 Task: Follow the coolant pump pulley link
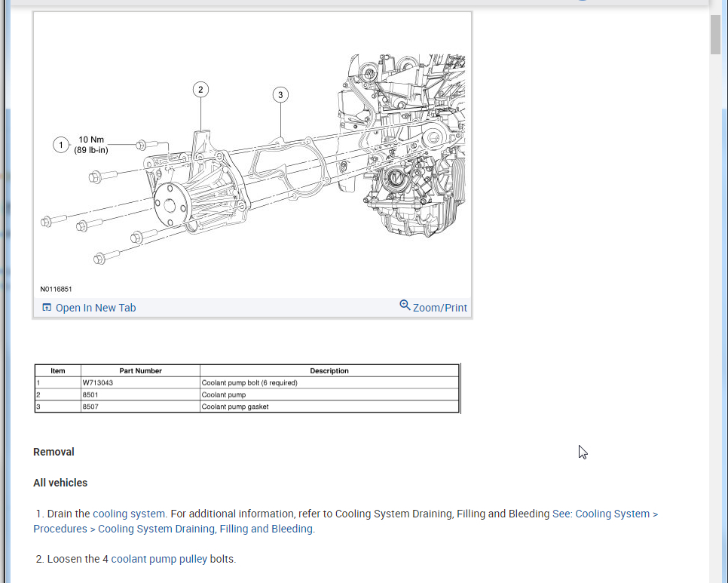pyautogui.click(x=159, y=559)
